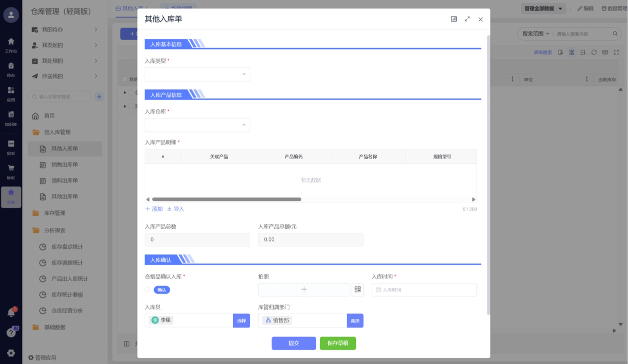Open the 工作台 home icon
Screen dimensions: 628x364
(x=11, y=45)
